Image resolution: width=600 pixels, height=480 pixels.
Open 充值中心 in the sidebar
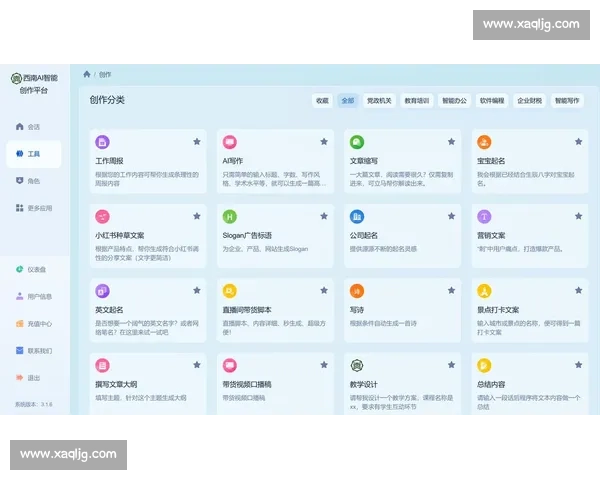(x=34, y=324)
